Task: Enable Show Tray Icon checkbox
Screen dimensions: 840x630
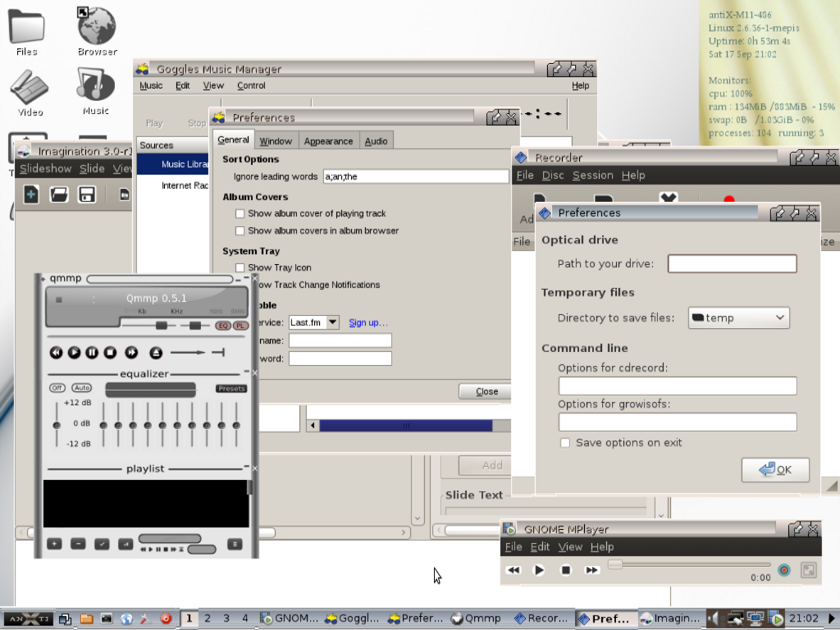Action: (240, 268)
